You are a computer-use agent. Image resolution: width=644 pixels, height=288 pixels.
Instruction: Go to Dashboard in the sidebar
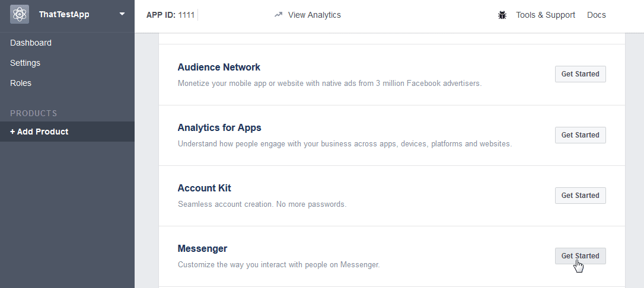pyautogui.click(x=31, y=43)
